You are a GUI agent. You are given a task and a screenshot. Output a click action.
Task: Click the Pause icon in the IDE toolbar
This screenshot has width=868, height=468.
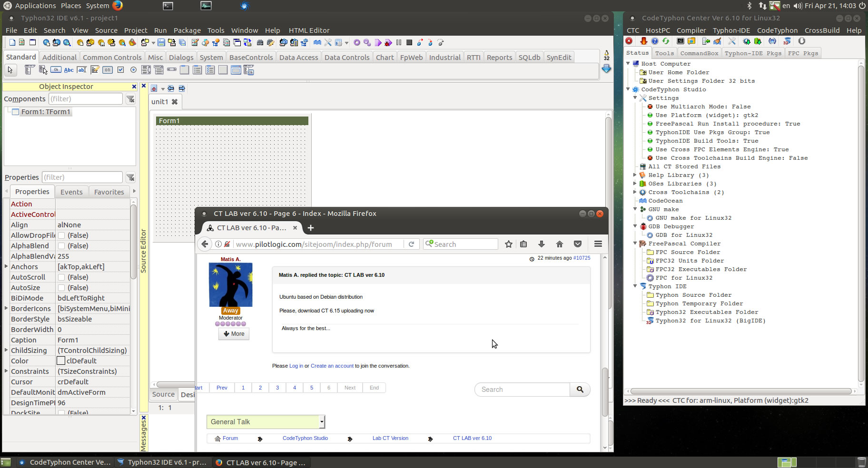point(399,42)
